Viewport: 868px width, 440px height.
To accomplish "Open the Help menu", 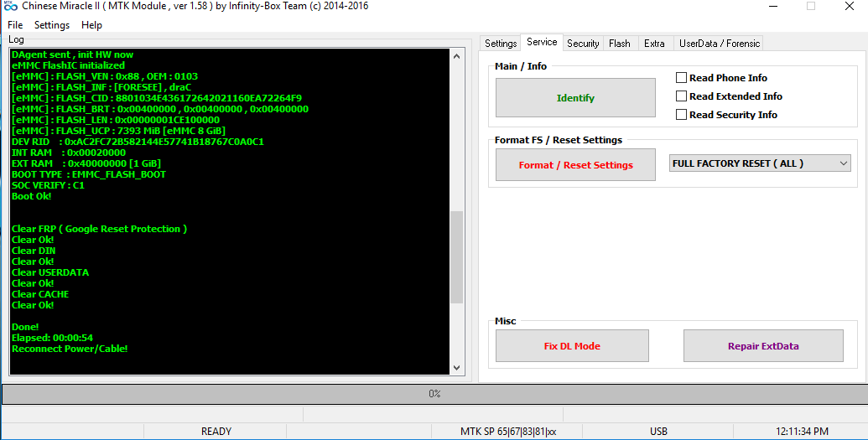I will (x=91, y=25).
